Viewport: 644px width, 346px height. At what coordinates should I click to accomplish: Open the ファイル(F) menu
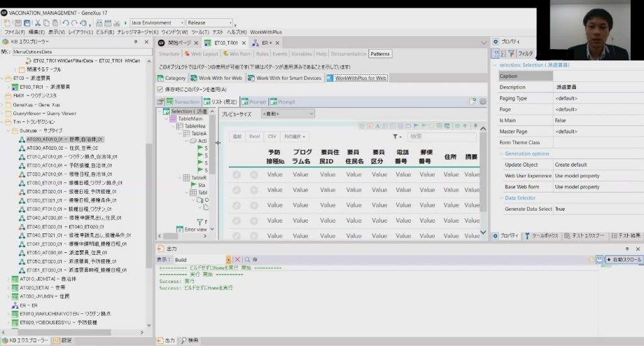pos(14,32)
